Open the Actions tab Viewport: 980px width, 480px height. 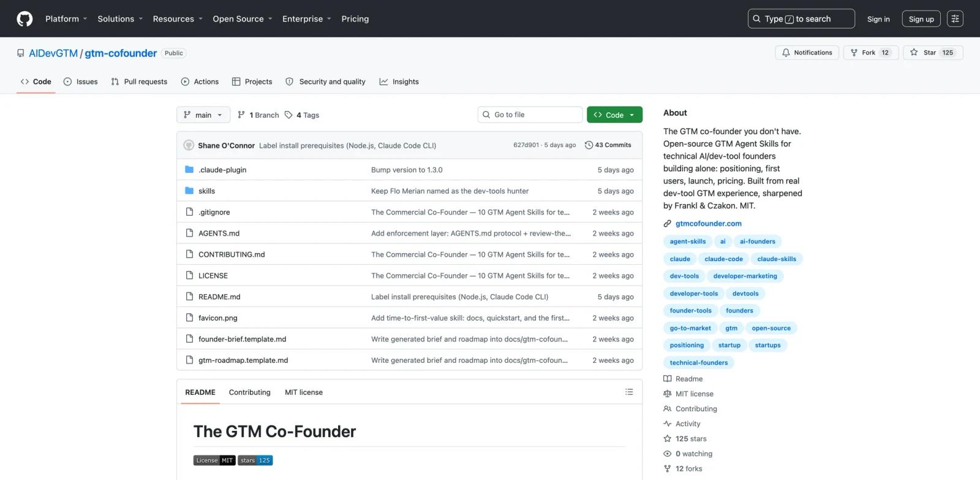pos(200,82)
